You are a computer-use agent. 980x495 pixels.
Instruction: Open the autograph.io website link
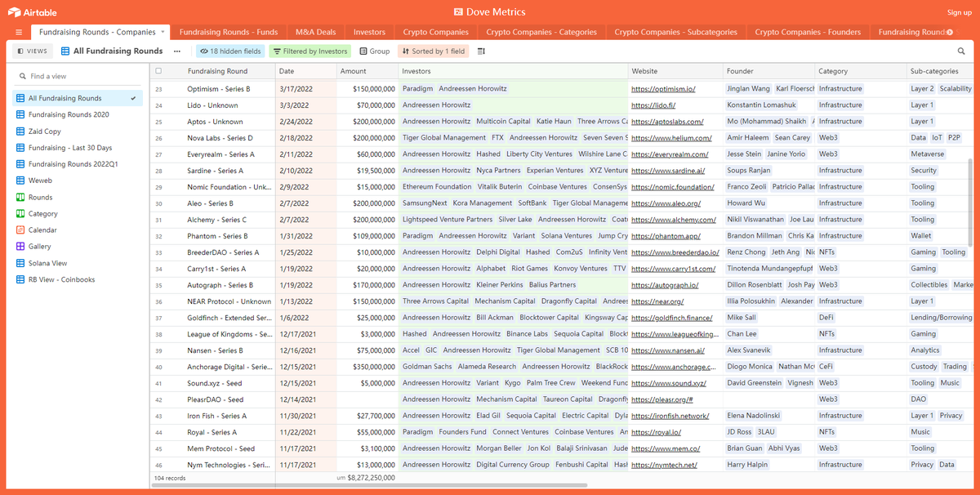click(x=665, y=285)
